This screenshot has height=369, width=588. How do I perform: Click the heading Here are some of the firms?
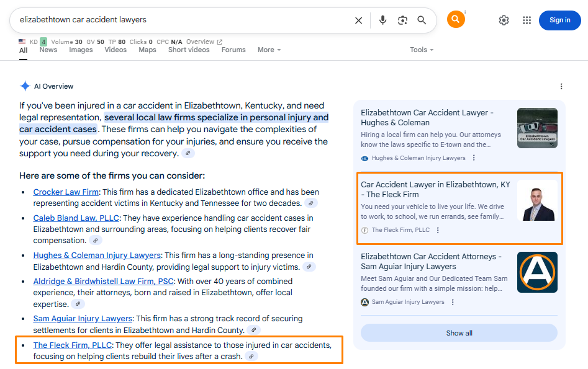pos(112,176)
